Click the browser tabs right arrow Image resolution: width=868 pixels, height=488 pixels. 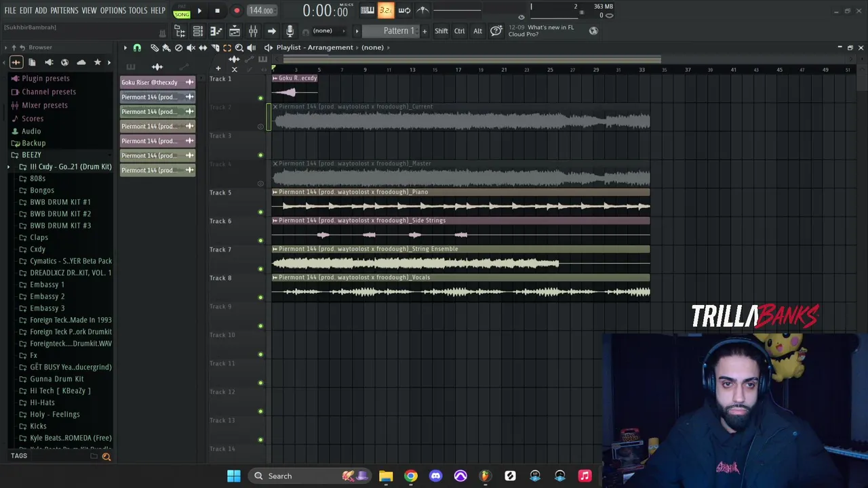pos(109,62)
